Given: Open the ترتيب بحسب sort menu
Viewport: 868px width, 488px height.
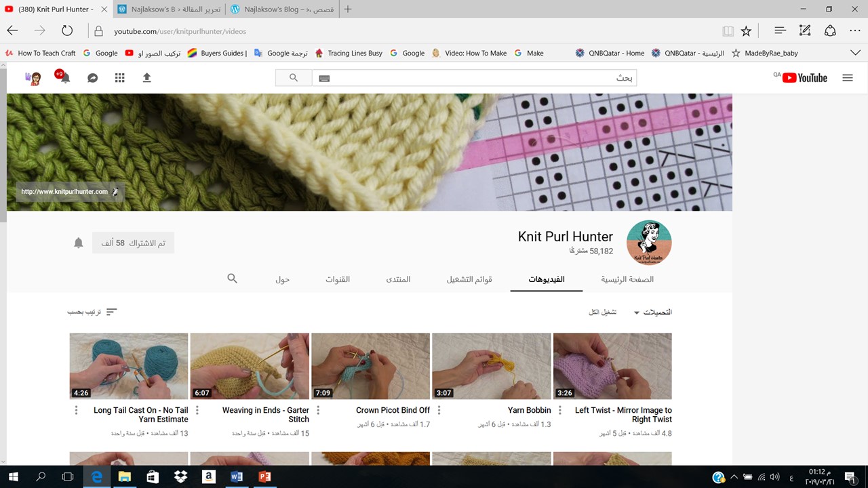Looking at the screenshot, I should 92,312.
